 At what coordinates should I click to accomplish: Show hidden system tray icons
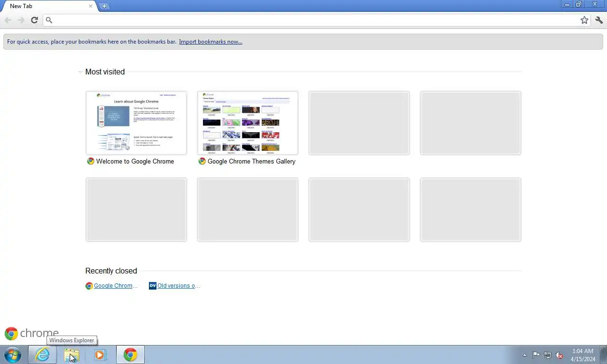524,355
